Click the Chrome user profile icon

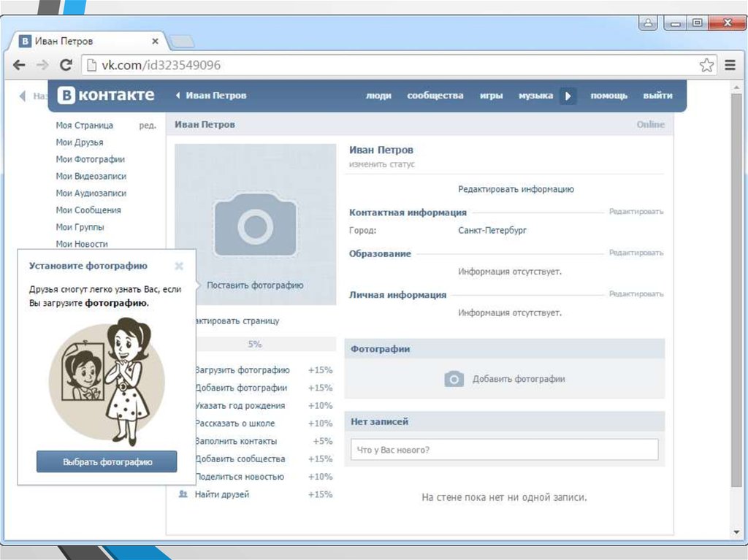pos(648,23)
